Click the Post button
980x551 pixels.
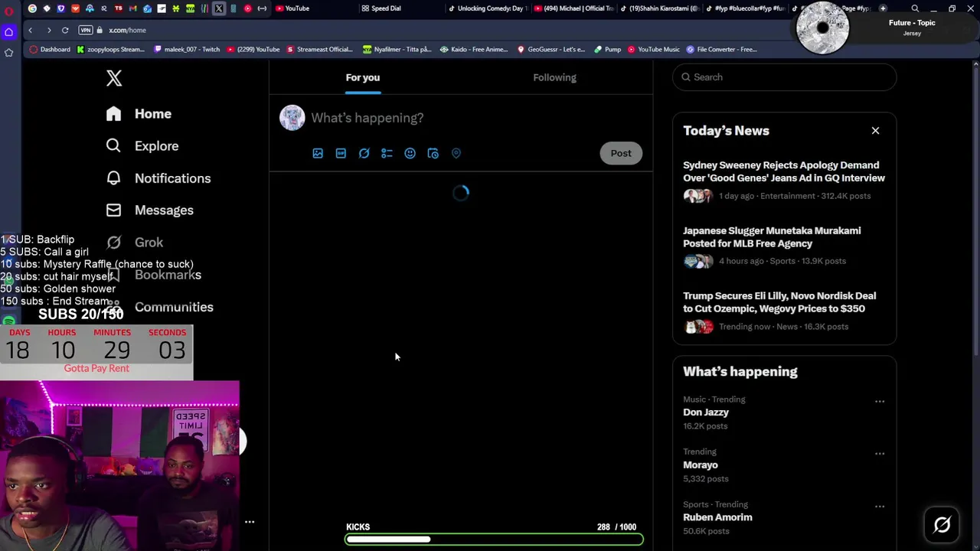[x=621, y=153]
